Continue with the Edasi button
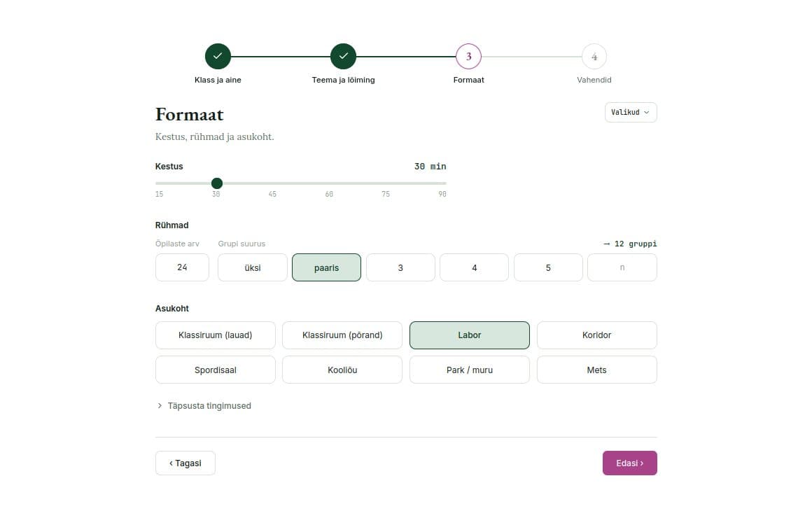Image resolution: width=812 pixels, height=518 pixels. tap(630, 463)
